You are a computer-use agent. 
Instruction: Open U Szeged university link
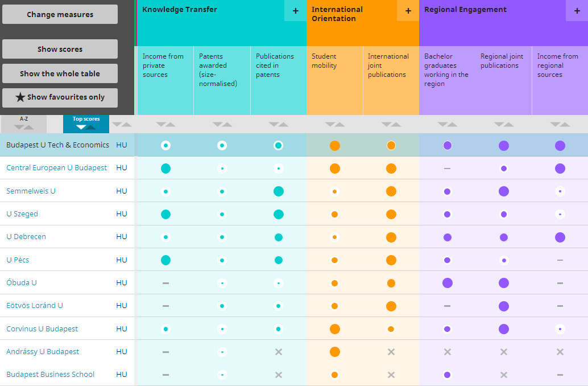tap(22, 213)
